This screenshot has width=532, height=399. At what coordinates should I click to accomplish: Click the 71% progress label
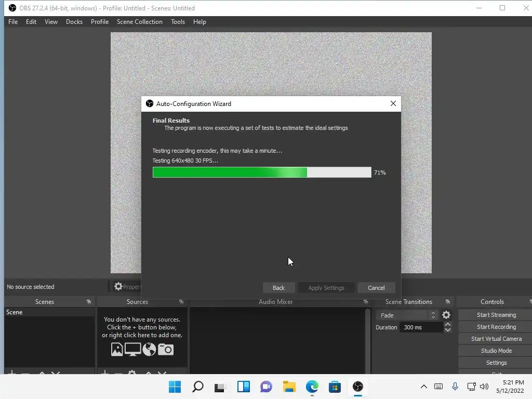pyautogui.click(x=380, y=172)
